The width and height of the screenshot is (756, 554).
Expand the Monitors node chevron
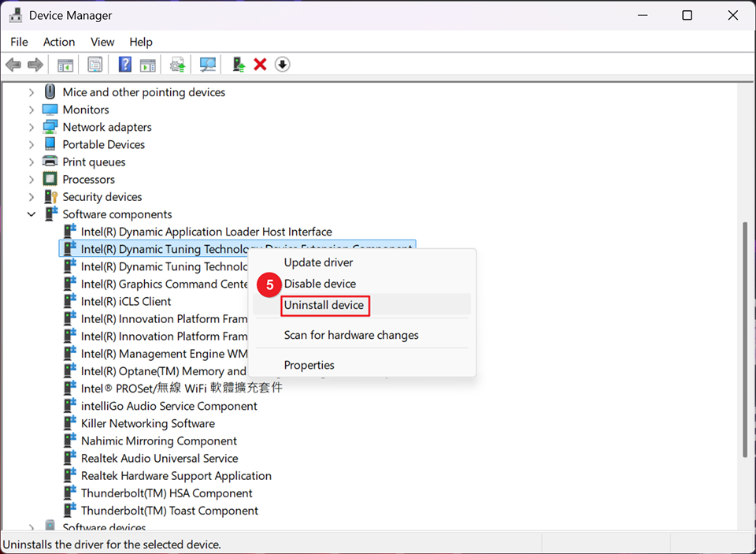tap(31, 110)
